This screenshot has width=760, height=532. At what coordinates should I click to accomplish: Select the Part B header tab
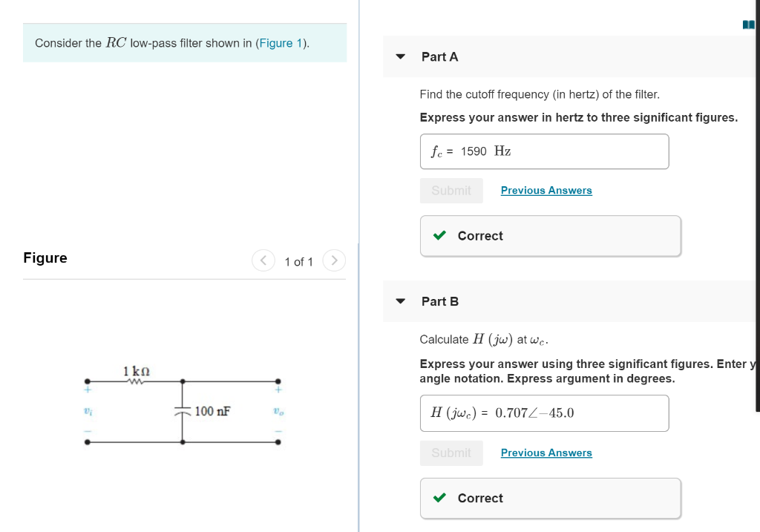point(439,301)
